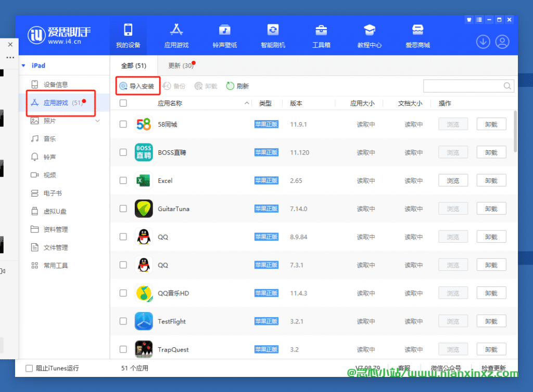Select 铃声 in sidebar
Screen dimensions: 533x392
pos(49,157)
